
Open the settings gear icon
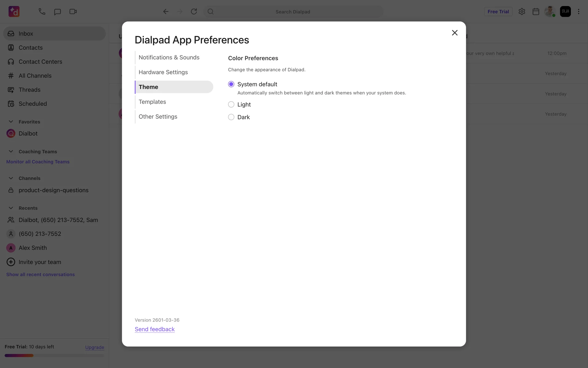(522, 12)
